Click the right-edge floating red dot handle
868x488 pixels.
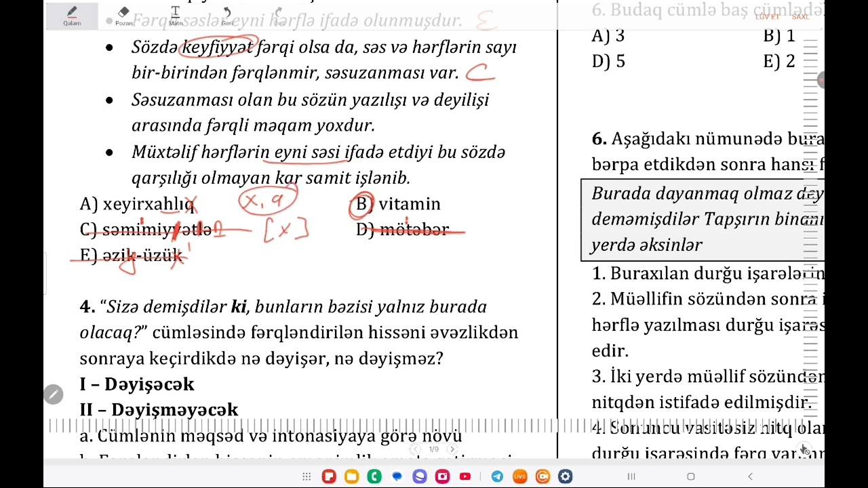(x=821, y=80)
